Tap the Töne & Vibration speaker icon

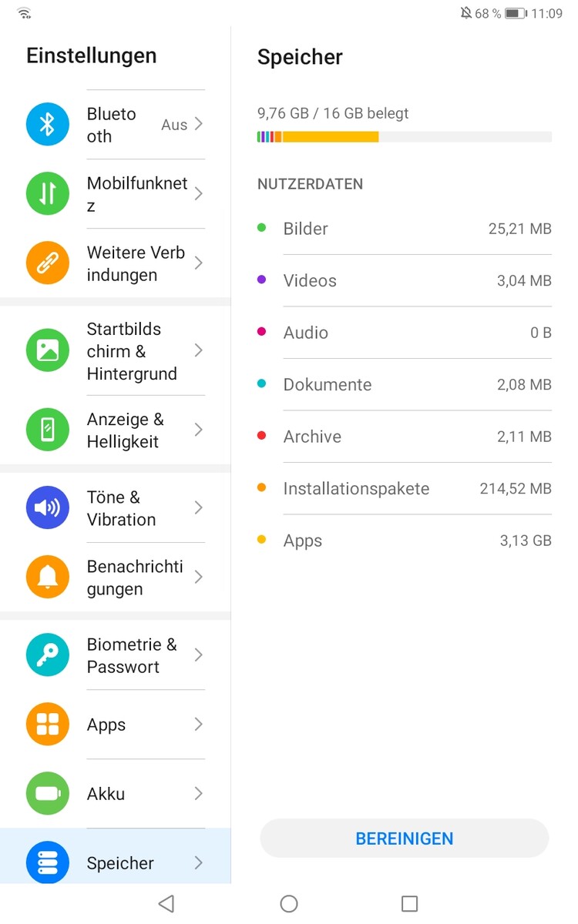[x=48, y=507]
